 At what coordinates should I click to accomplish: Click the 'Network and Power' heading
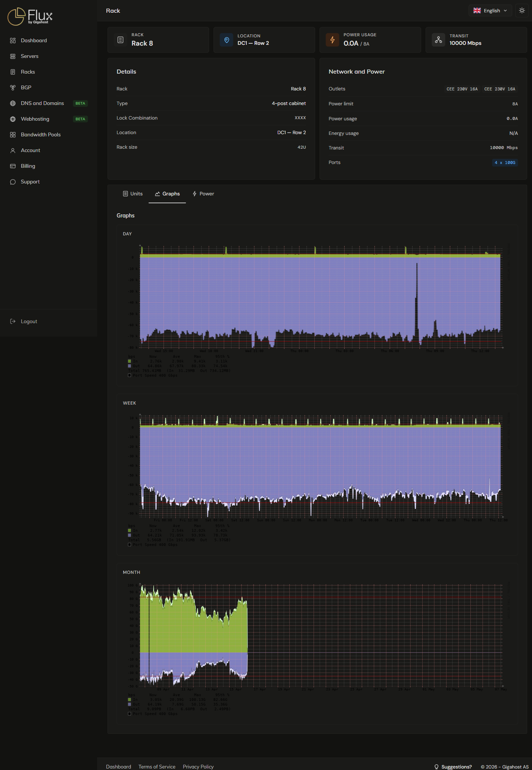tap(357, 71)
